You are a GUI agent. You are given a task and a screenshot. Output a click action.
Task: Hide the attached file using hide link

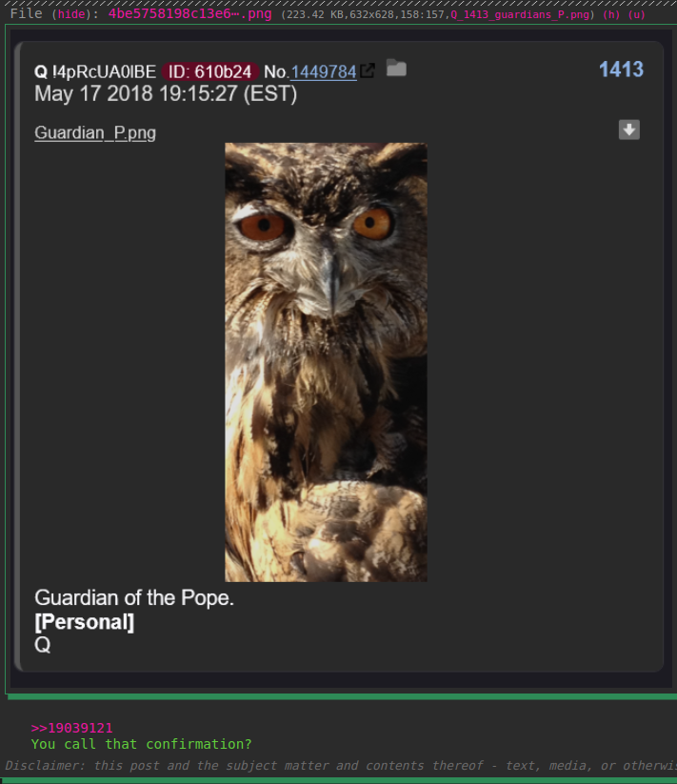pyautogui.click(x=71, y=14)
